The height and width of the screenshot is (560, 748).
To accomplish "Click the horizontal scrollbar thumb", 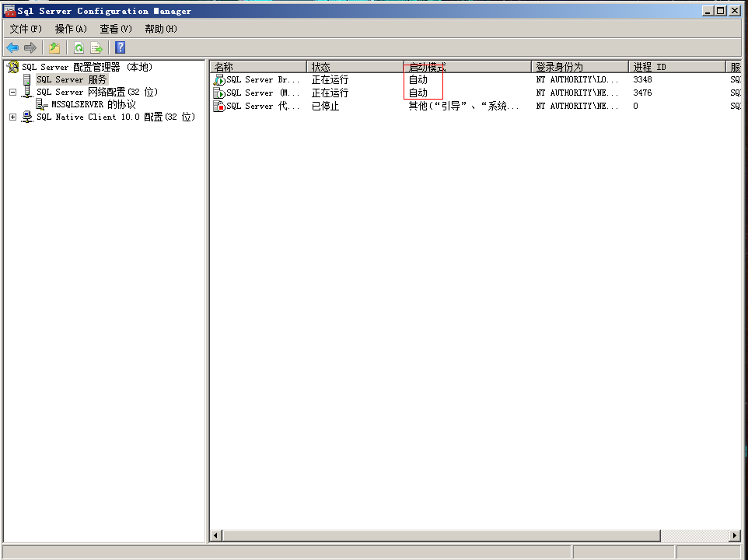I will click(x=442, y=536).
